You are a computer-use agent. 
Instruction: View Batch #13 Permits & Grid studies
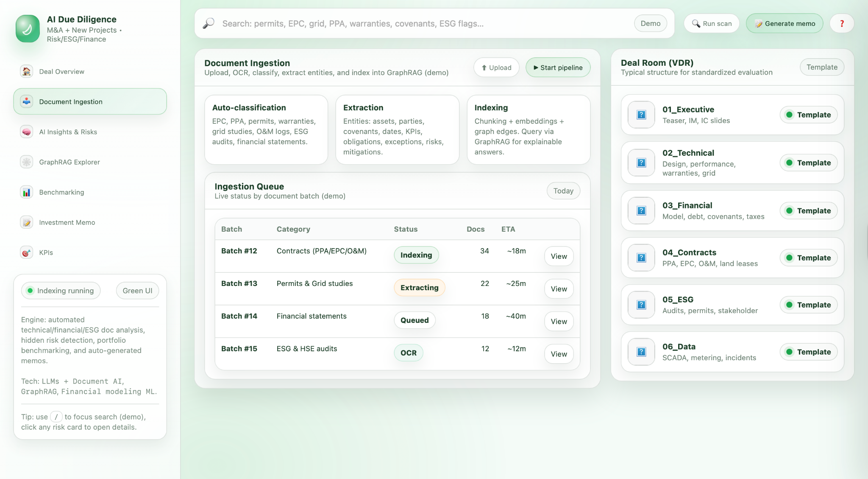coord(559,289)
